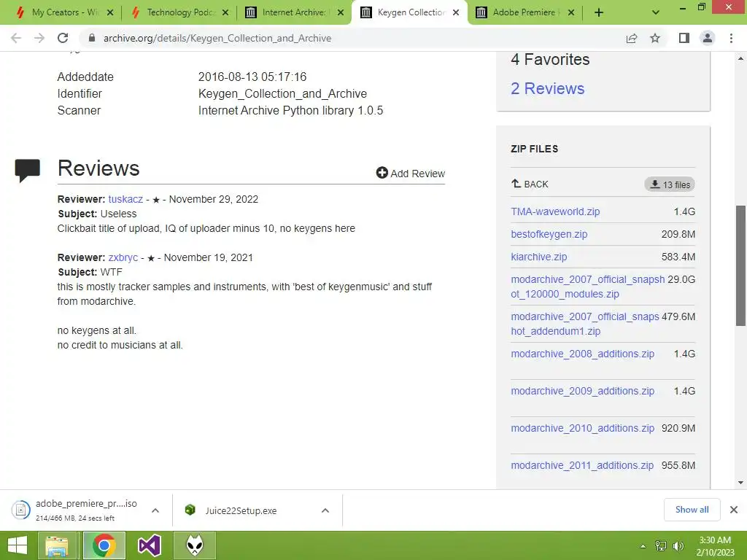Screen dimensions: 747x560
Task: Open the tab search chevron
Action: 656,12
